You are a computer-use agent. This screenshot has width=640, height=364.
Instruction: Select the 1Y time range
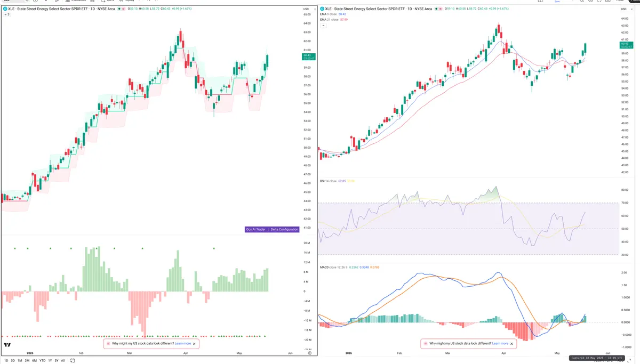point(50,361)
